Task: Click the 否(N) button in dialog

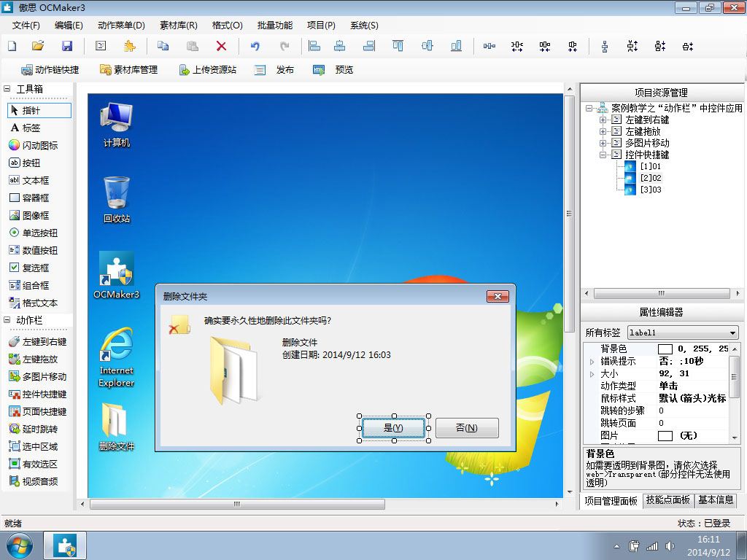Action: (x=467, y=427)
